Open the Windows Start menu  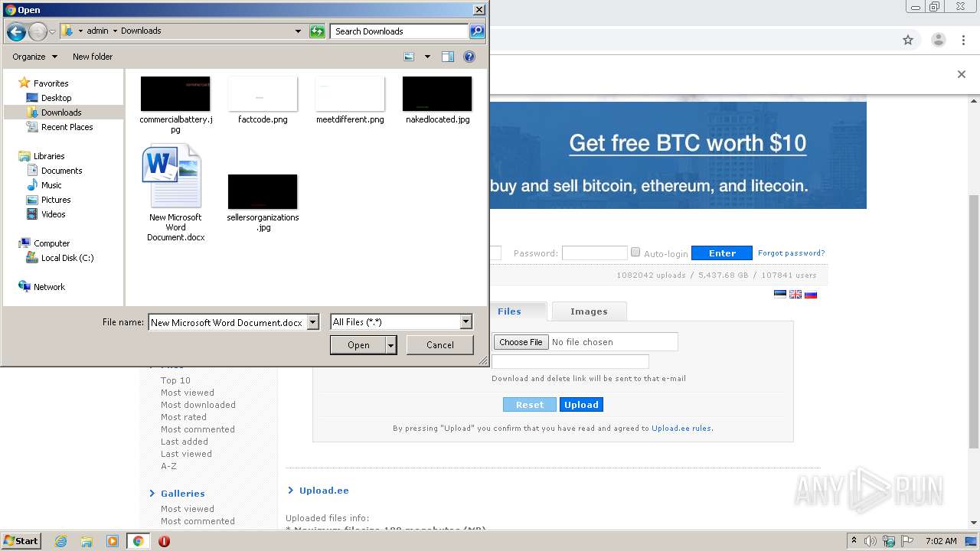(21, 541)
